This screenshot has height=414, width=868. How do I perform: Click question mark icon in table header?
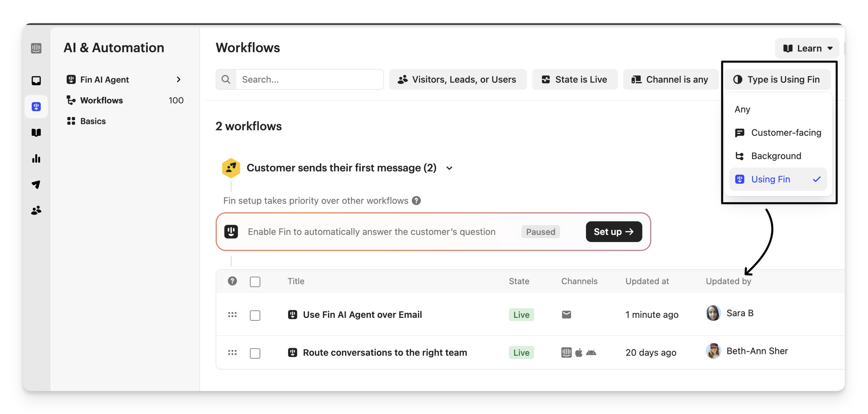click(x=232, y=281)
